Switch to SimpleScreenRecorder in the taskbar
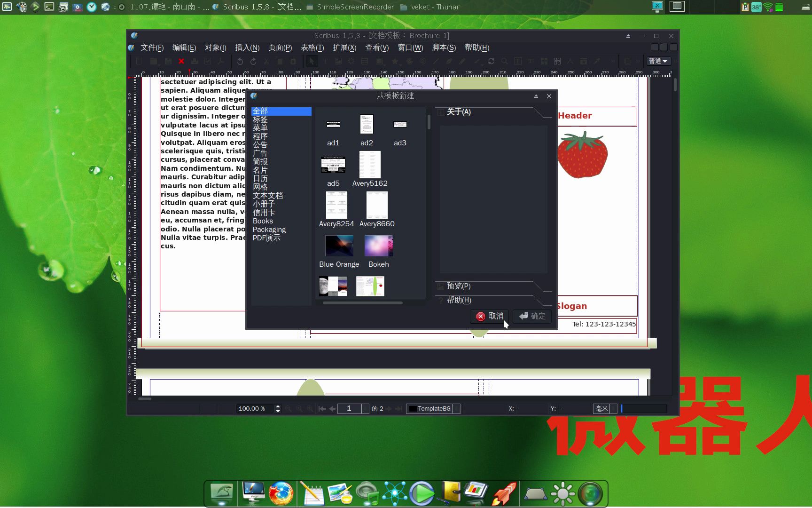812x508 pixels. pyautogui.click(x=350, y=7)
